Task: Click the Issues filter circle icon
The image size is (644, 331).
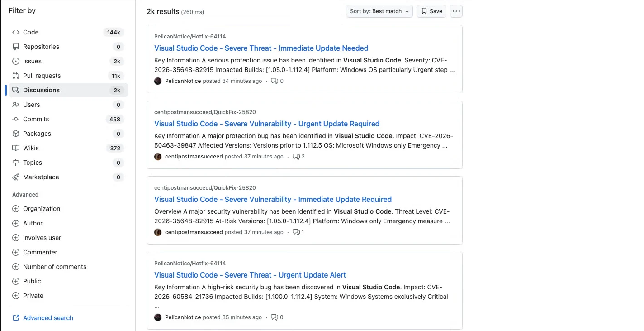Action: click(x=16, y=61)
